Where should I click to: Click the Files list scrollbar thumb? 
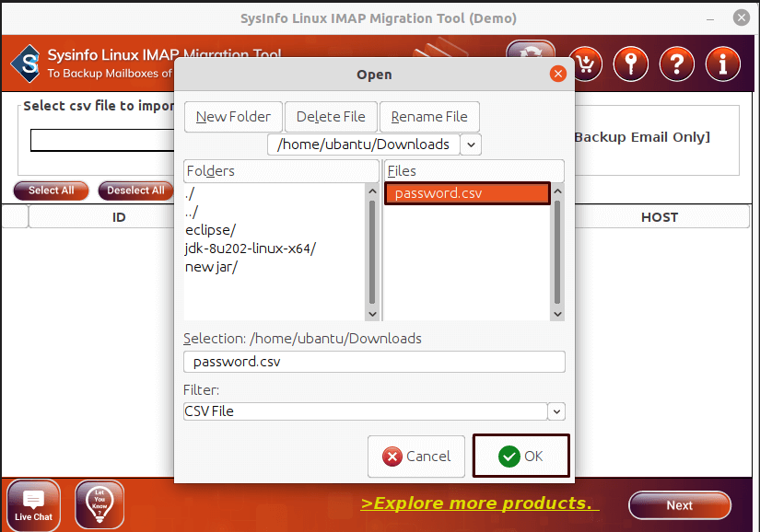(x=557, y=252)
